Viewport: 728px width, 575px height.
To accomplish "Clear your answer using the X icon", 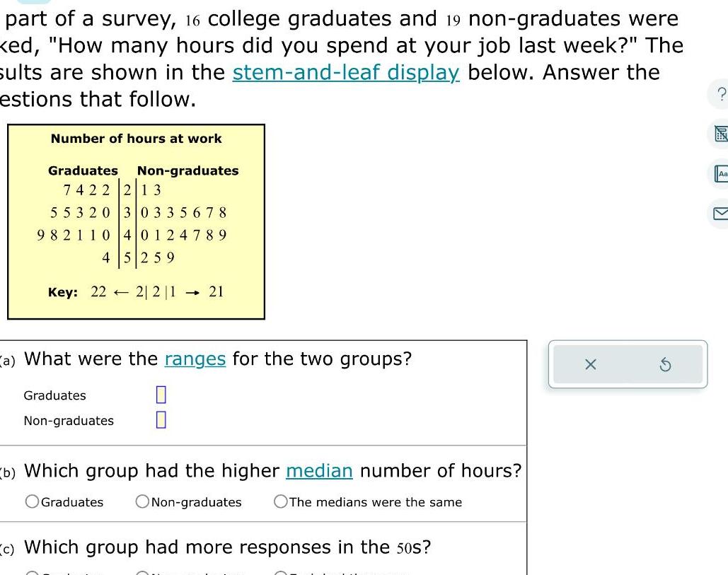I will pos(591,364).
